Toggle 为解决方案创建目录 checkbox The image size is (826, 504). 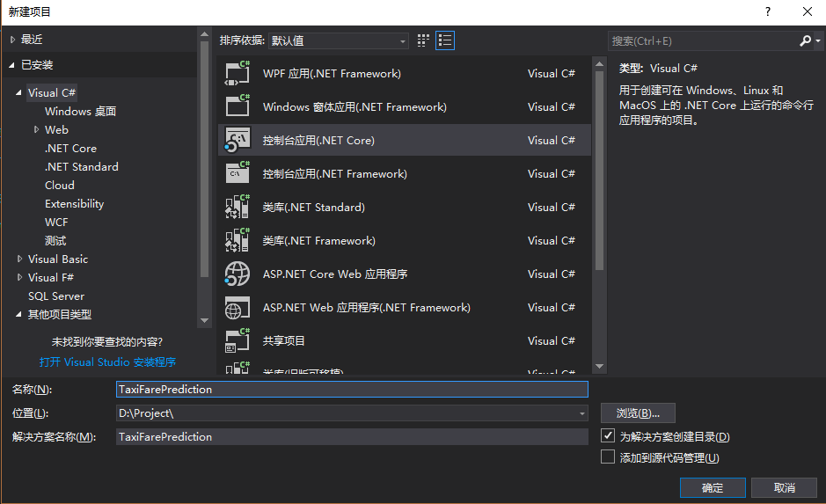click(608, 436)
